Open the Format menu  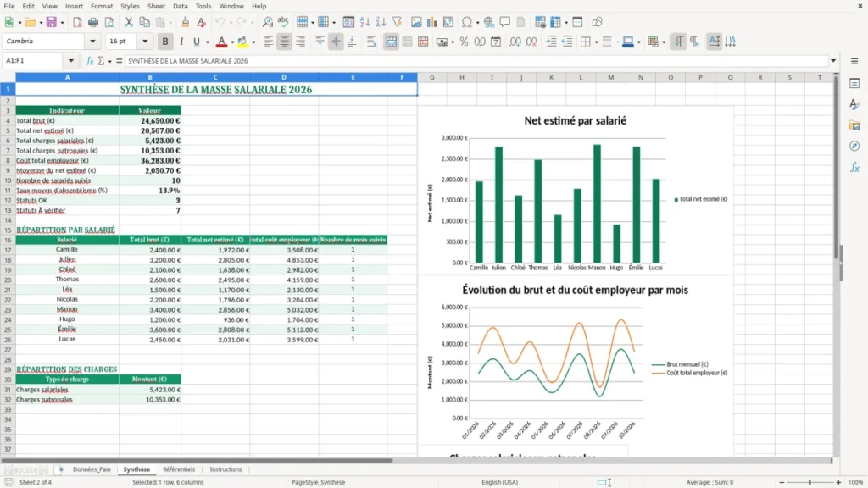pos(102,6)
